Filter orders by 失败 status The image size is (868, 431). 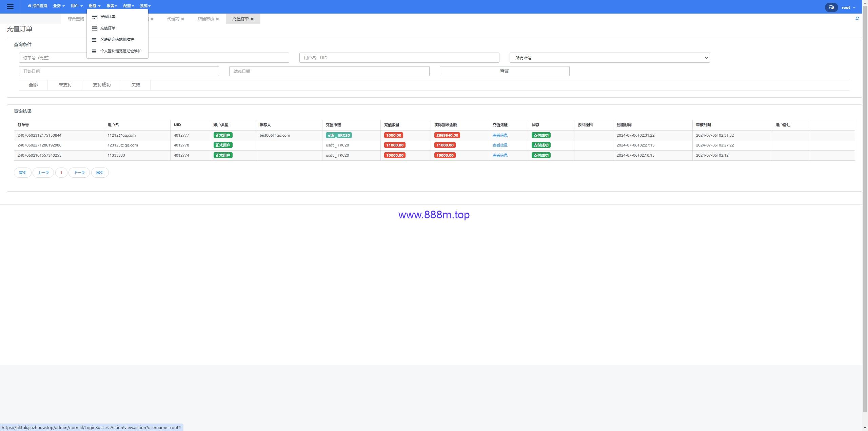coord(136,85)
